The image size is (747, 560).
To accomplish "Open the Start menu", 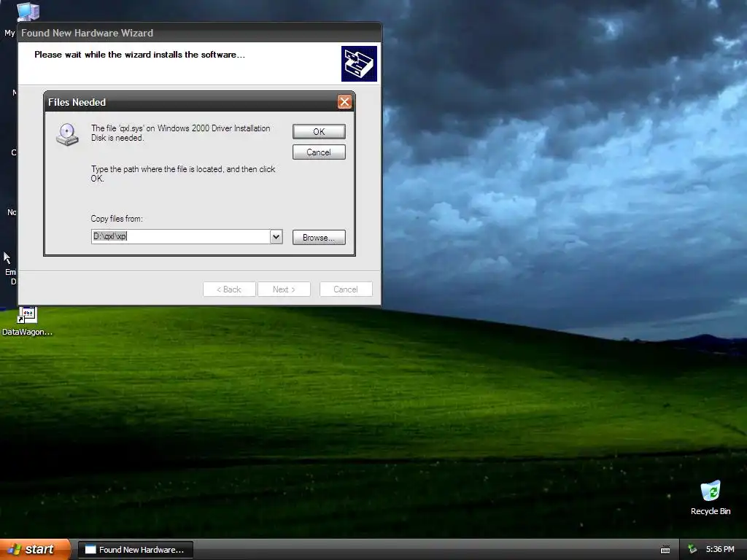I will [x=35, y=550].
